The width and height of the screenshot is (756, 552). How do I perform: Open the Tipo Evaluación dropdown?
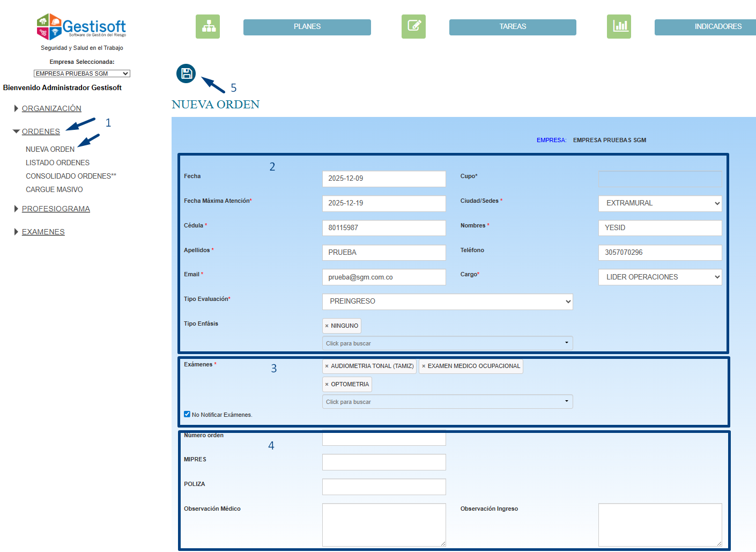tap(447, 301)
